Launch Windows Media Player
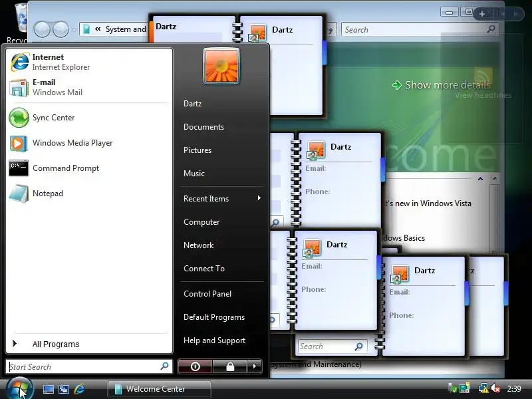 click(x=89, y=143)
